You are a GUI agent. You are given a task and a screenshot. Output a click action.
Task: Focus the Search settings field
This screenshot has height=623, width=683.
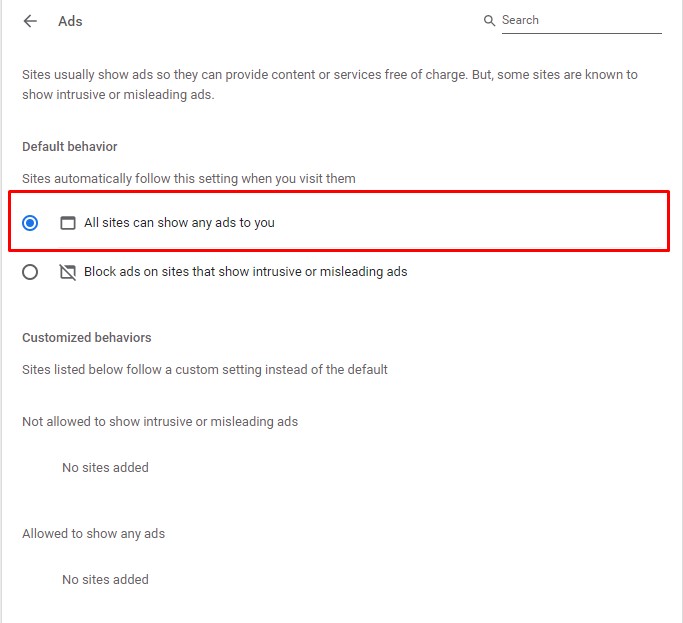pyautogui.click(x=582, y=20)
